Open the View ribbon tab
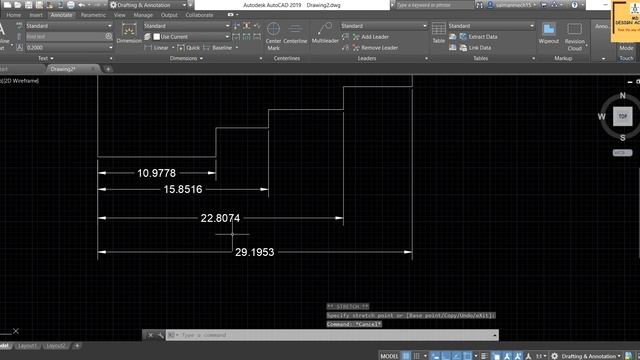The height and width of the screenshot is (360, 640). (x=120, y=15)
